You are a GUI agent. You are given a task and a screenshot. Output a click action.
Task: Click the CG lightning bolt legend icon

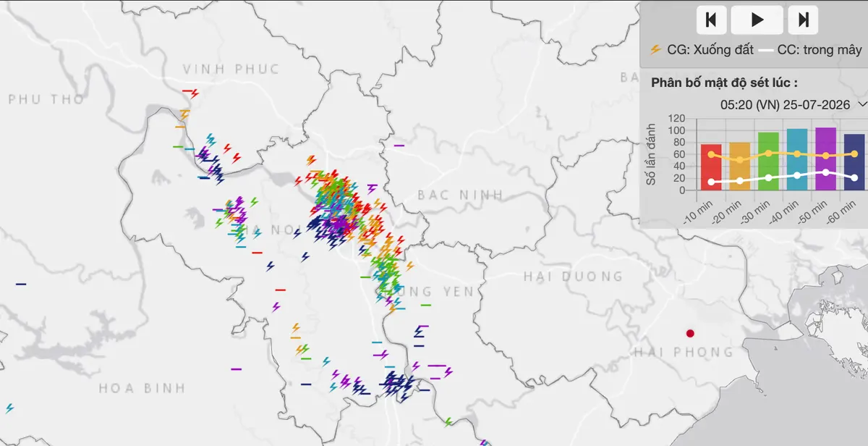tap(656, 50)
